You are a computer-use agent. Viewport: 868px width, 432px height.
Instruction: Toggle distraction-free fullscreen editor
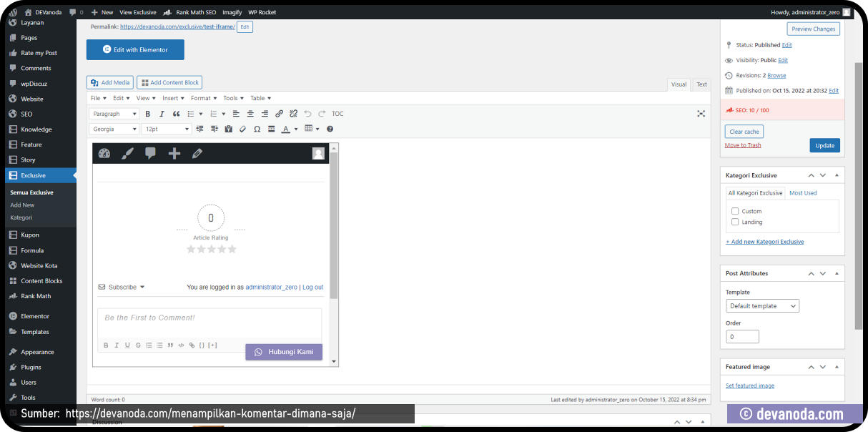point(701,114)
